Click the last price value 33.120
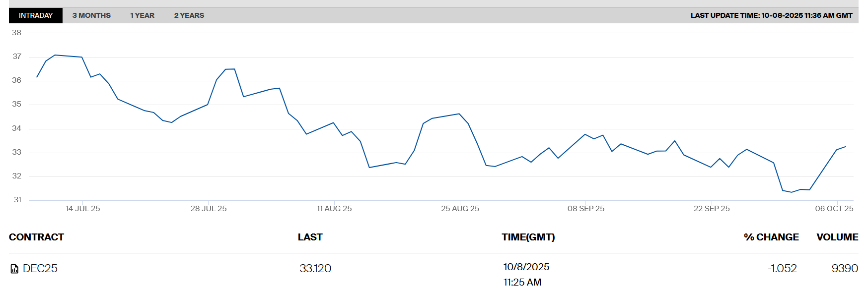The width and height of the screenshot is (868, 290). [x=315, y=269]
